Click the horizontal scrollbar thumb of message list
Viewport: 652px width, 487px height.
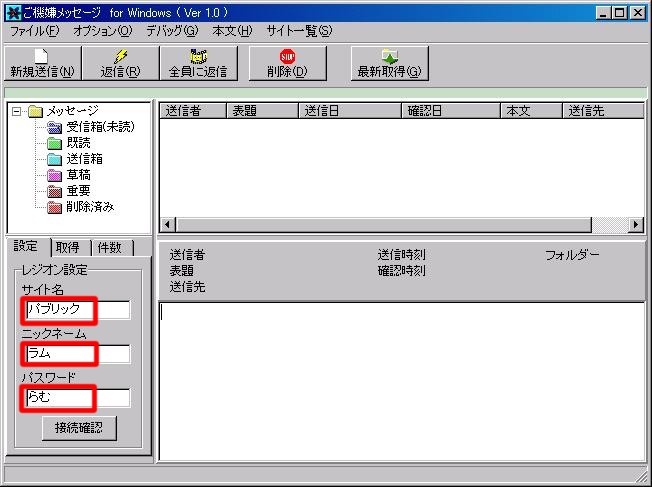pos(383,225)
